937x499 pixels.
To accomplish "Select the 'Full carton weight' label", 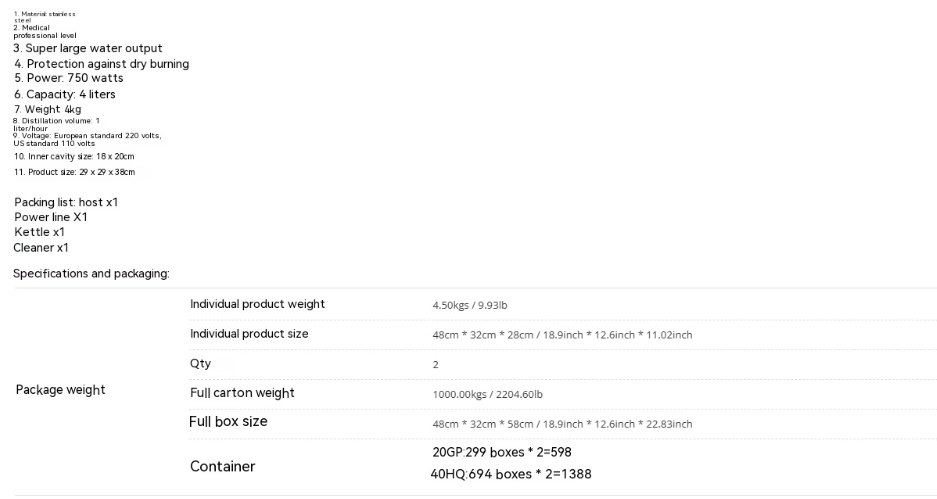I will (242, 393).
